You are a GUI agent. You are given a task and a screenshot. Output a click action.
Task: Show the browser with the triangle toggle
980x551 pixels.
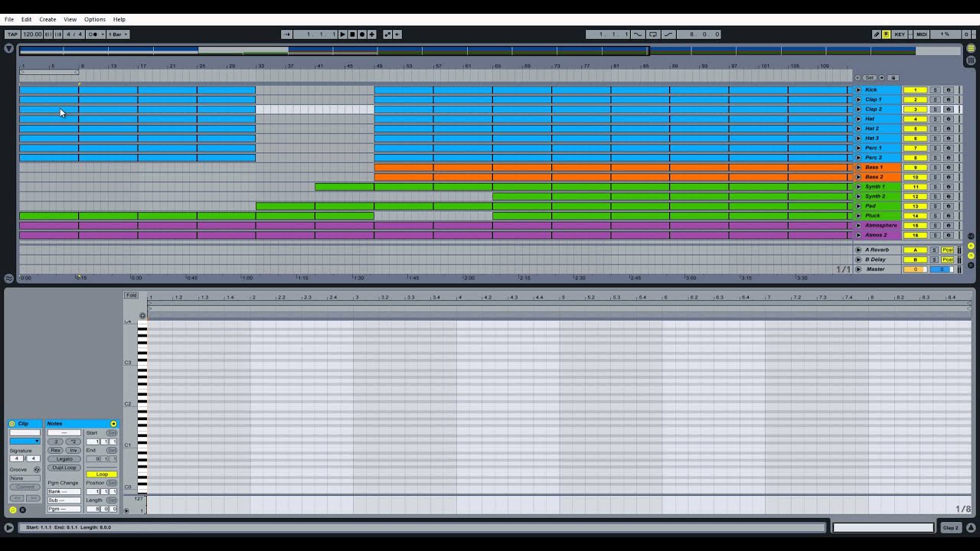coord(8,48)
